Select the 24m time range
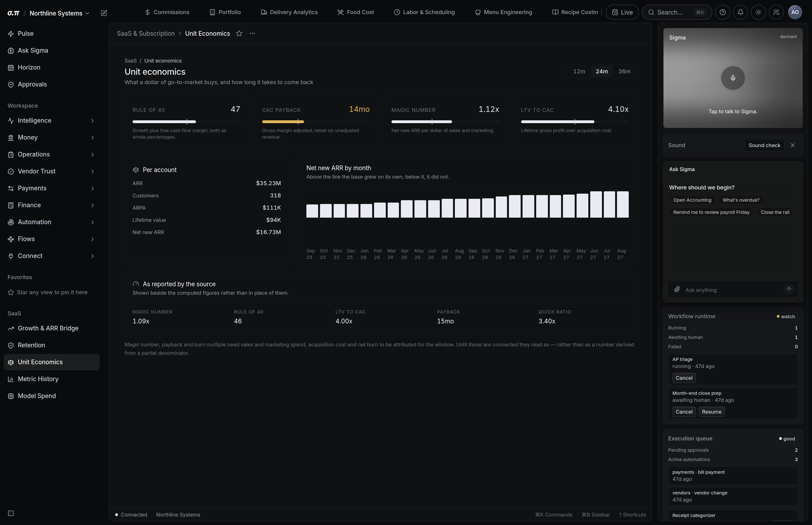The width and height of the screenshot is (812, 525). point(602,71)
